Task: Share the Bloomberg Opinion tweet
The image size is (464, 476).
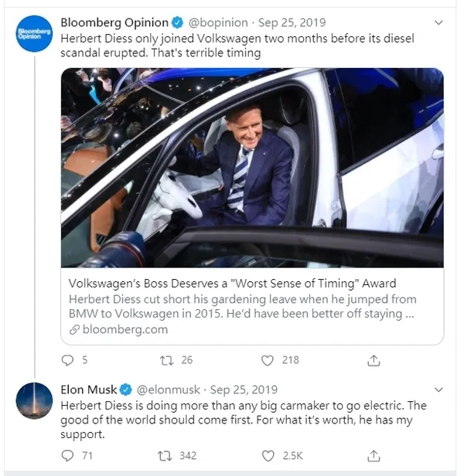Action: pyautogui.click(x=374, y=360)
